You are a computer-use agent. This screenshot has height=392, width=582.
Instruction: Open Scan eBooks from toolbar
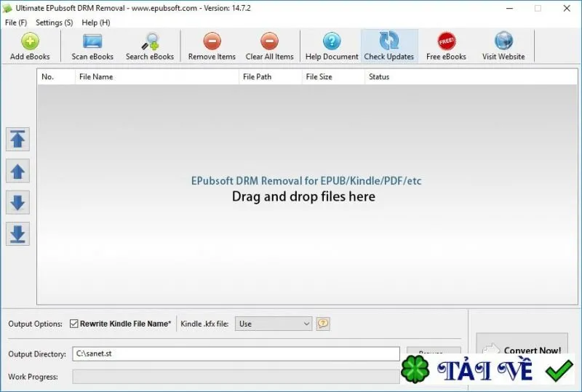[92, 46]
